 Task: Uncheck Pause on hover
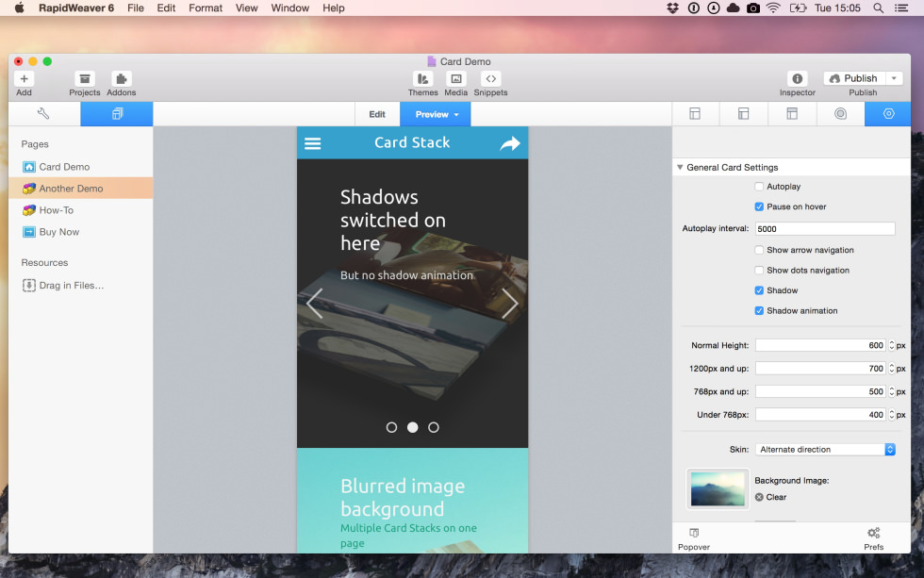[x=759, y=206]
